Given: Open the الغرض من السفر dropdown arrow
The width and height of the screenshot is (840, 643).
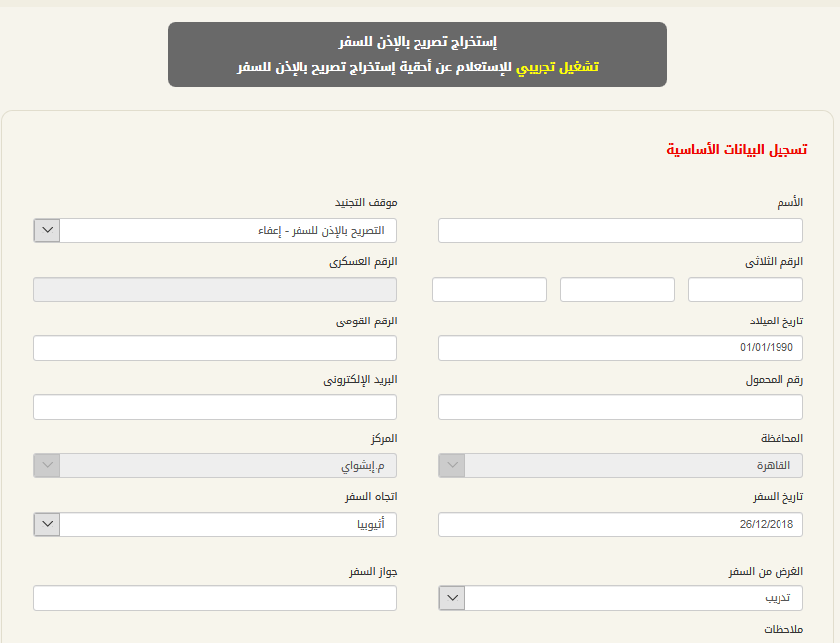Looking at the screenshot, I should tap(452, 598).
